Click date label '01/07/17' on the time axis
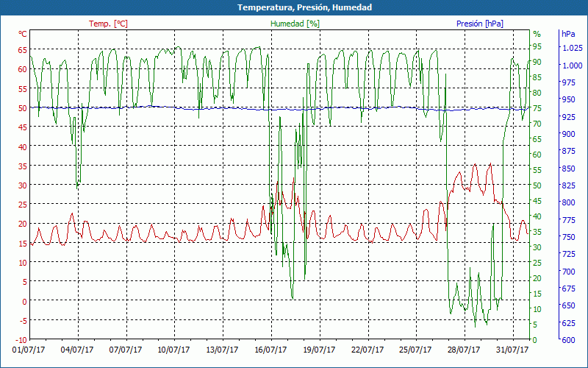This screenshot has width=588, height=368. [x=29, y=350]
